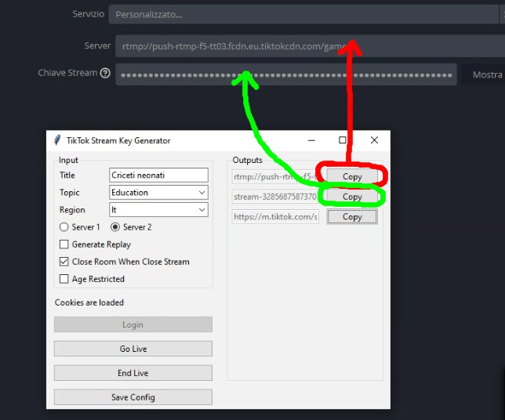
Task: Click the stream-3285687587370 output field
Action: pyautogui.click(x=275, y=197)
